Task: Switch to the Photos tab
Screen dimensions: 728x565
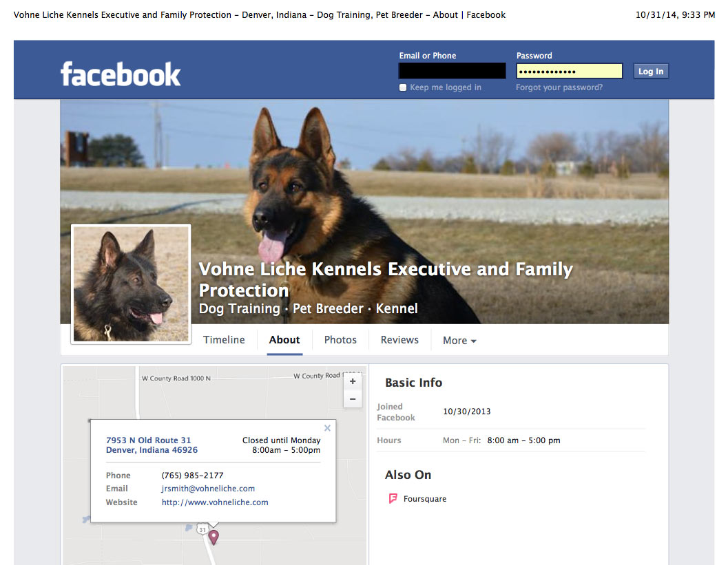Action: 340,339
